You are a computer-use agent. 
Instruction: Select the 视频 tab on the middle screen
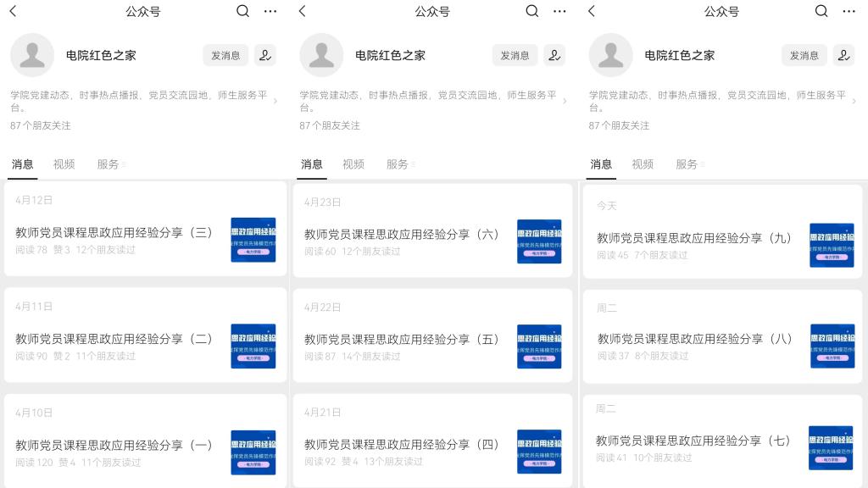pyautogui.click(x=353, y=164)
